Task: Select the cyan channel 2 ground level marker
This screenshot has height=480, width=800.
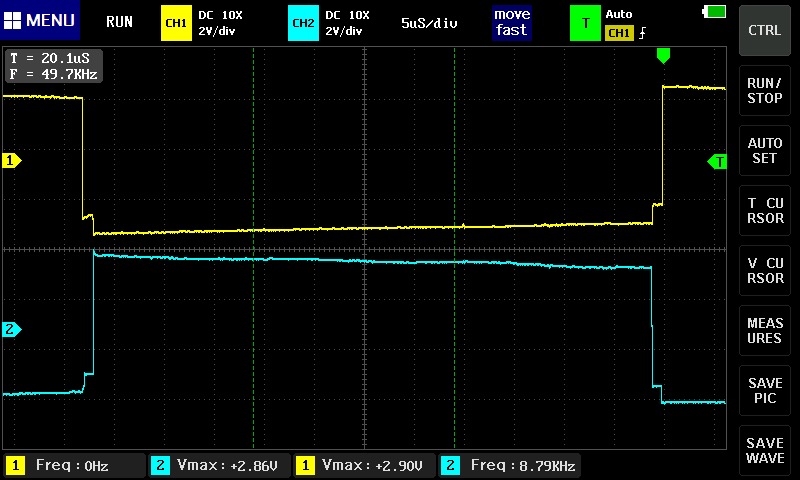Action: coord(12,329)
